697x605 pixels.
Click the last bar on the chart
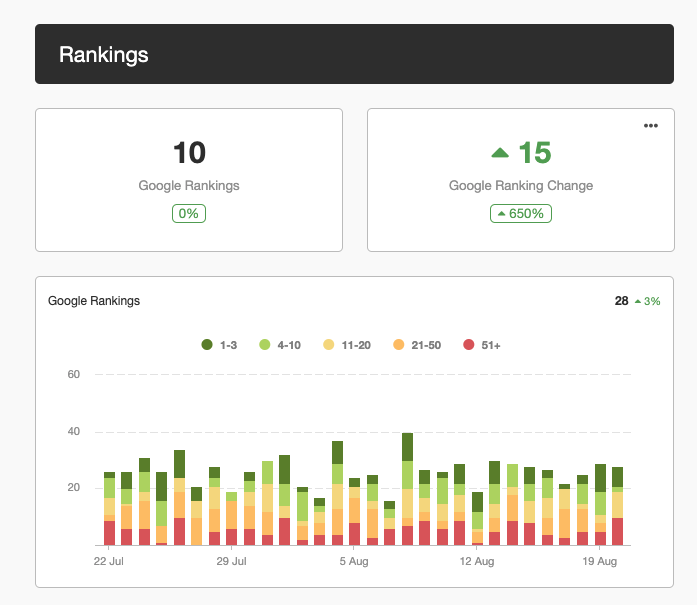(617, 506)
